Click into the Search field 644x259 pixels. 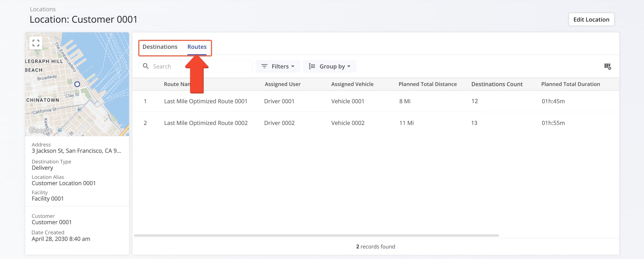pyautogui.click(x=195, y=66)
